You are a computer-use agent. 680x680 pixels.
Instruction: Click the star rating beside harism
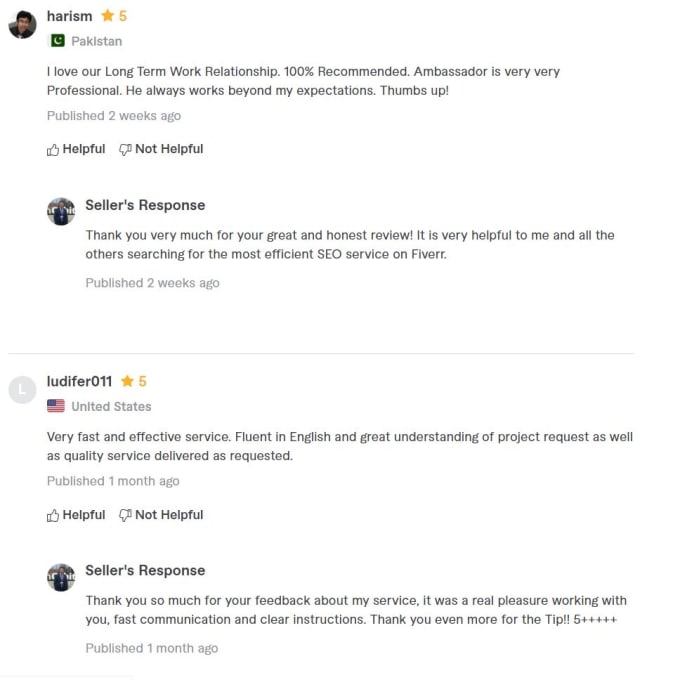tap(114, 16)
